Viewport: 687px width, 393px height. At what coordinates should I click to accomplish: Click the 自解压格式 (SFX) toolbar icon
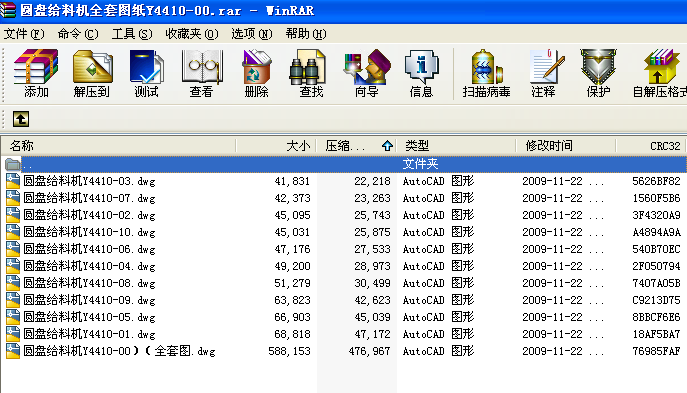(x=662, y=67)
